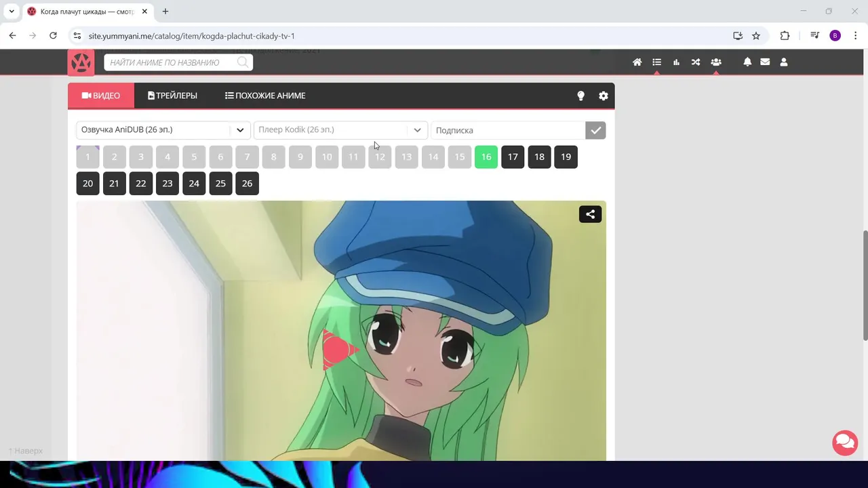Click the address bar URL
868x488 pixels.
point(192,36)
